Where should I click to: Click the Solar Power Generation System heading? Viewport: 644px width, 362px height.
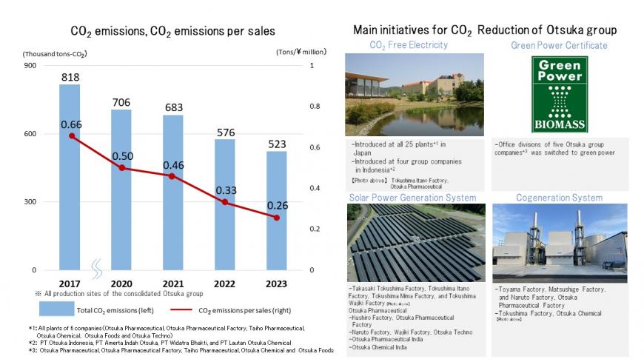tap(414, 198)
